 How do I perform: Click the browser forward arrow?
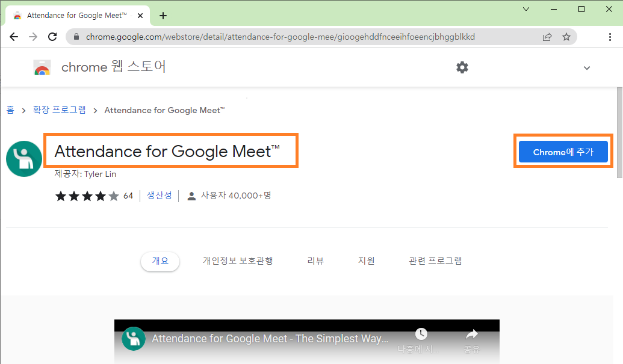click(33, 37)
